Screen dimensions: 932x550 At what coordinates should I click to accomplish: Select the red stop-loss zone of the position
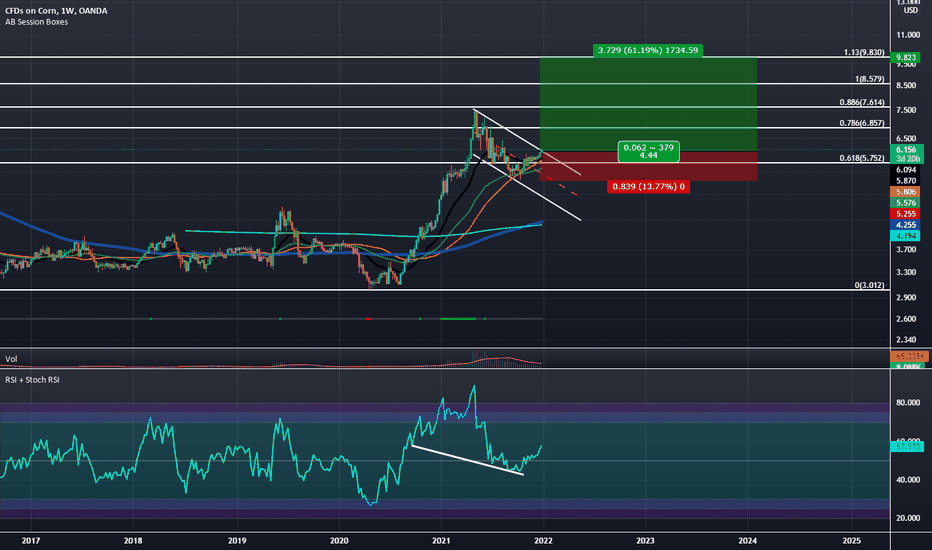[648, 166]
